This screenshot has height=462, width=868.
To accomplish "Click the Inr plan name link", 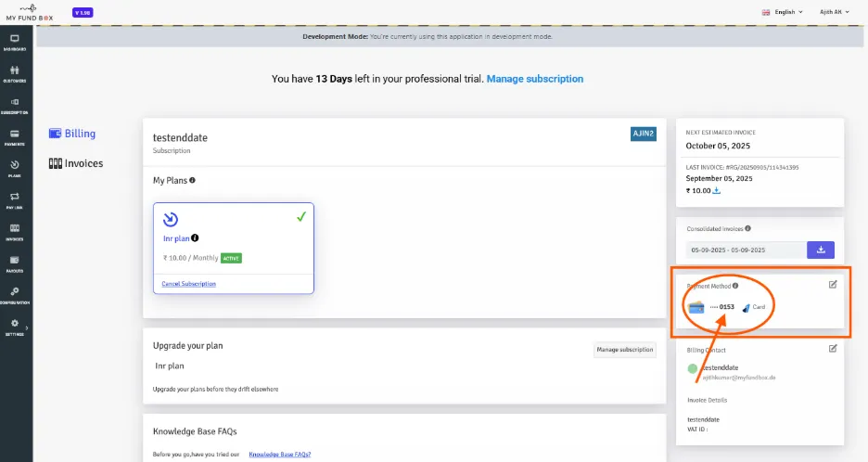I will click(176, 238).
